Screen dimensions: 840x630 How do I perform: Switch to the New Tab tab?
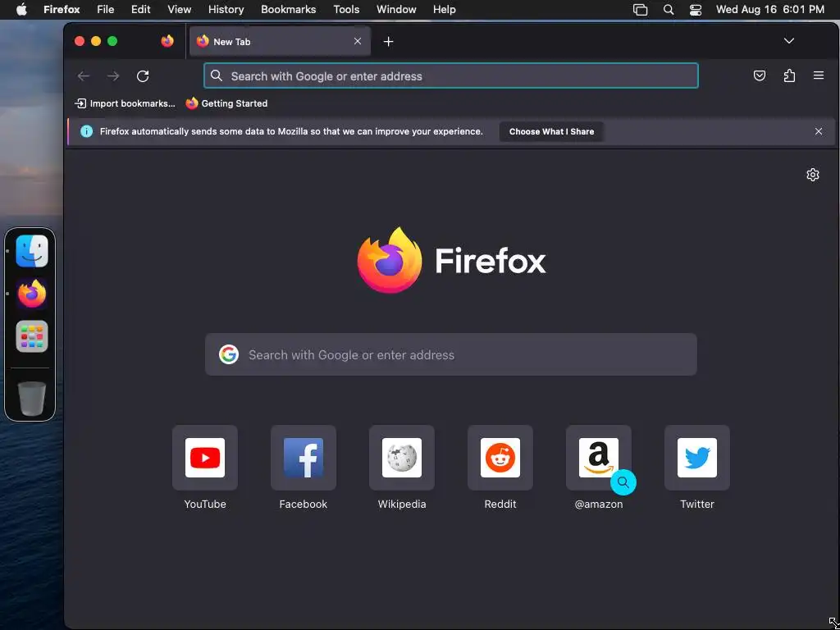[x=279, y=41]
